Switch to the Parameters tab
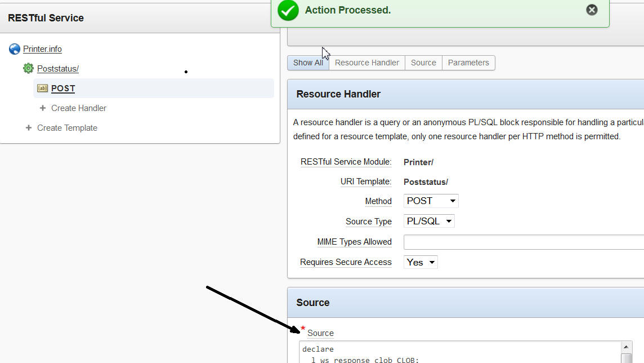644x363 pixels. [x=468, y=63]
